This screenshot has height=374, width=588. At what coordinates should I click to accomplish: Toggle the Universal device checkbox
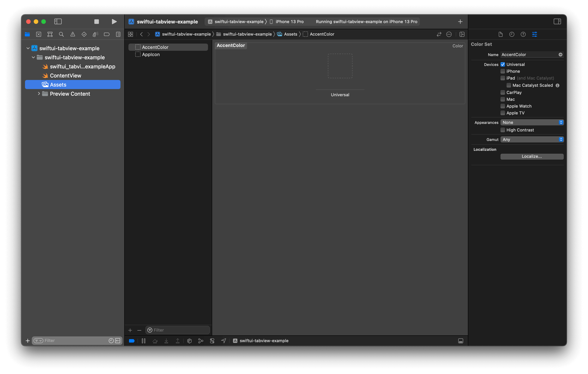502,64
